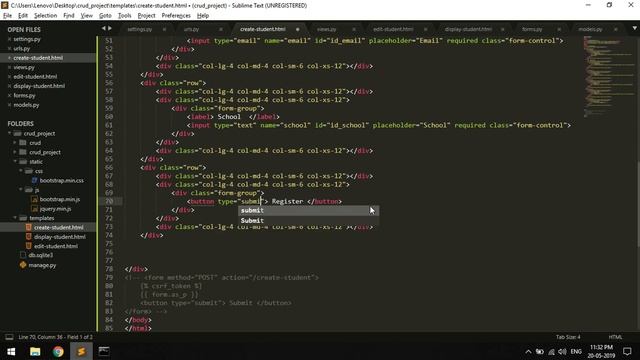Change Tab Size 4 in status bar

click(568, 337)
